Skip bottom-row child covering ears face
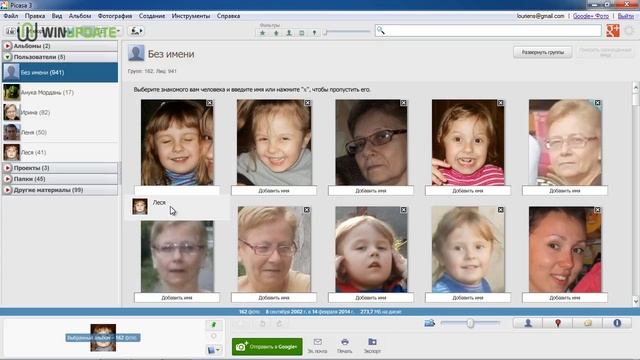The image size is (640, 360). point(403,210)
